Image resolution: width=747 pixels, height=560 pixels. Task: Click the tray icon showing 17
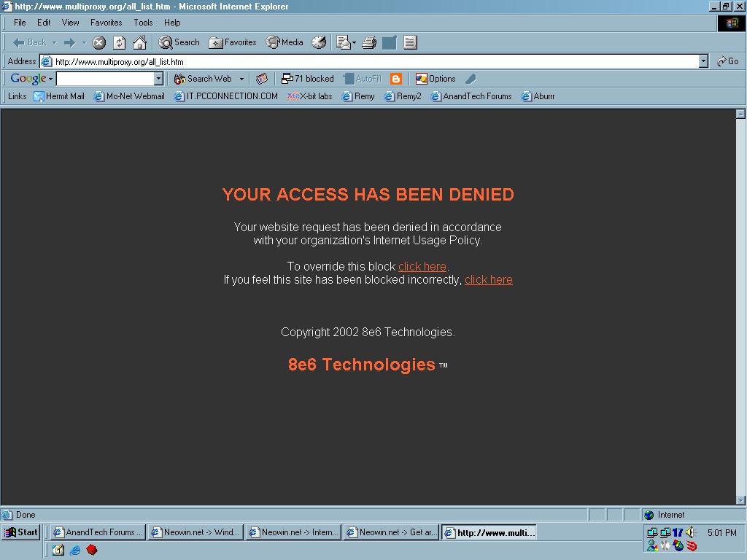click(678, 532)
